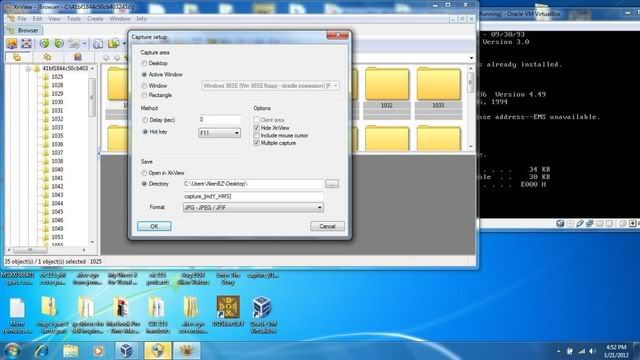Collapse the 41bf1844c50cb403 tree root folder

tap(29, 69)
